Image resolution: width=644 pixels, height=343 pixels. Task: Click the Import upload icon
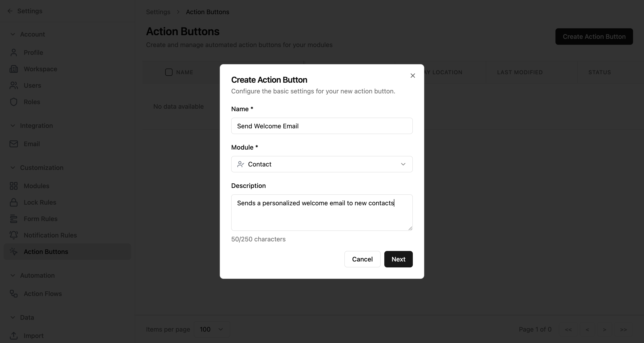click(x=14, y=336)
